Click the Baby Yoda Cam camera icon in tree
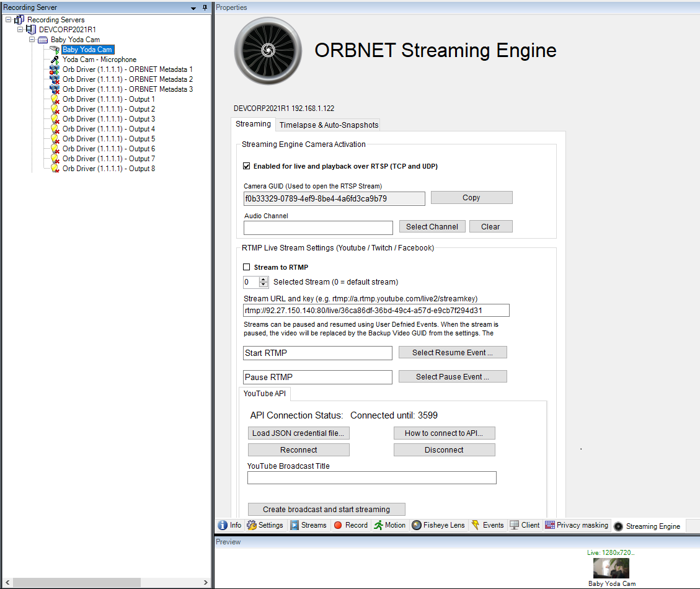700x589 pixels. pyautogui.click(x=55, y=50)
